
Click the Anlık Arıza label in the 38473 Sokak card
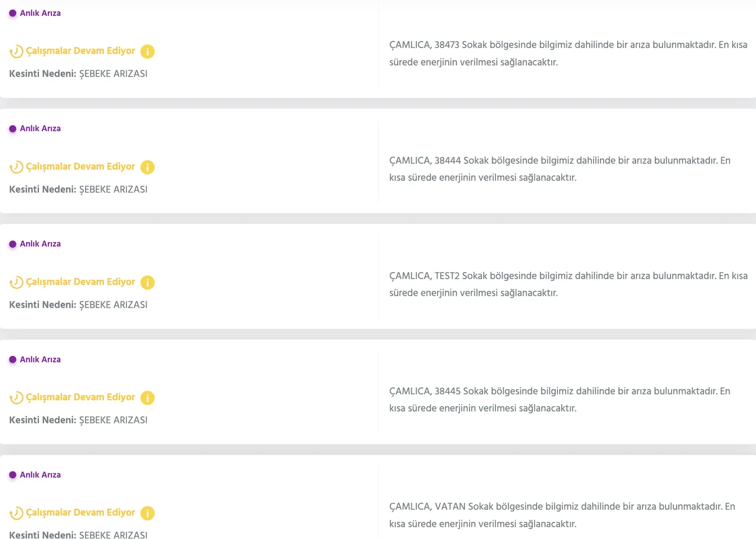[40, 13]
